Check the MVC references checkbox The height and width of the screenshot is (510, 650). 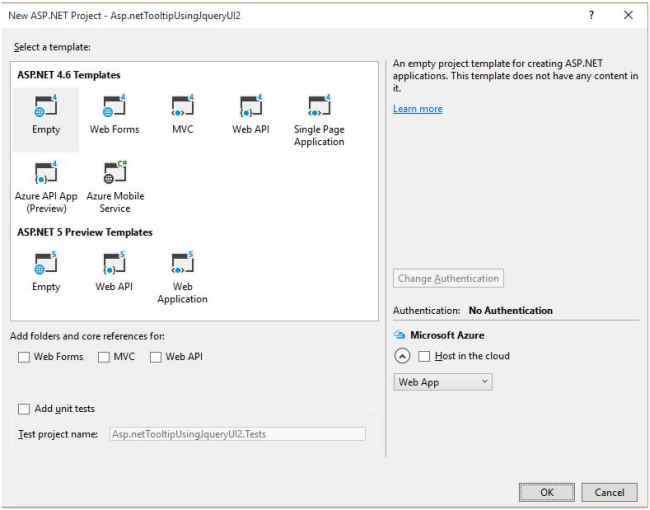(x=104, y=357)
